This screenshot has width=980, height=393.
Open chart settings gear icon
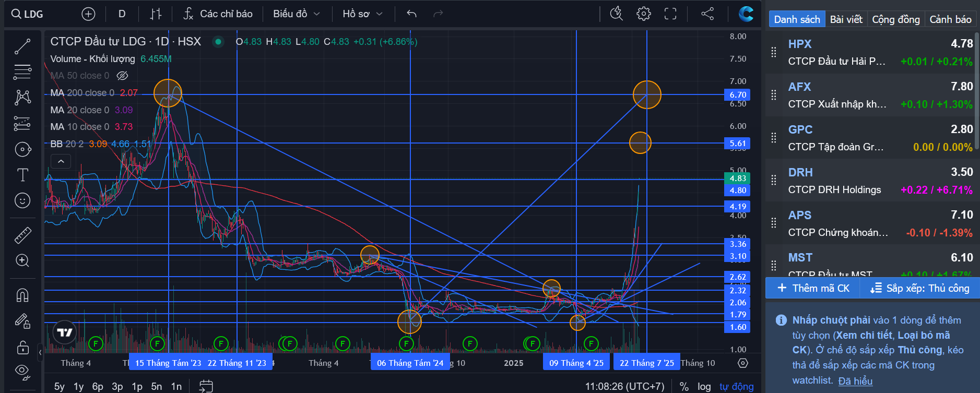coord(644,14)
